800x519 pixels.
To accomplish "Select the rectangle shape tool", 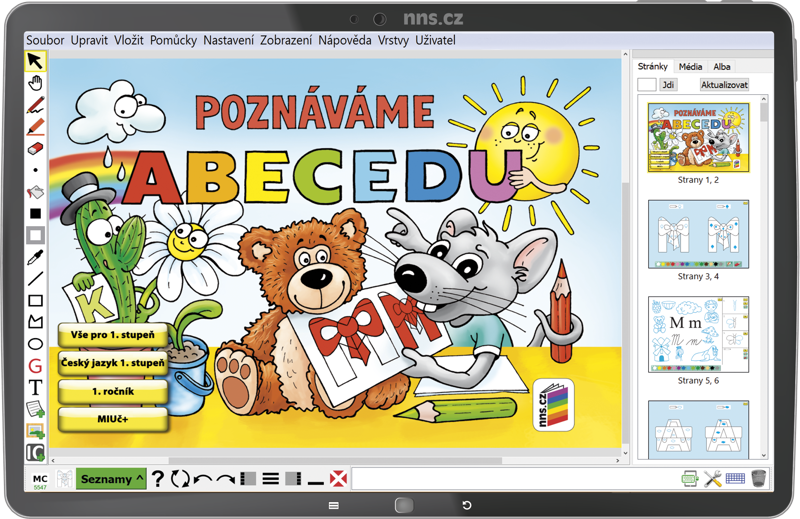I will [x=35, y=301].
